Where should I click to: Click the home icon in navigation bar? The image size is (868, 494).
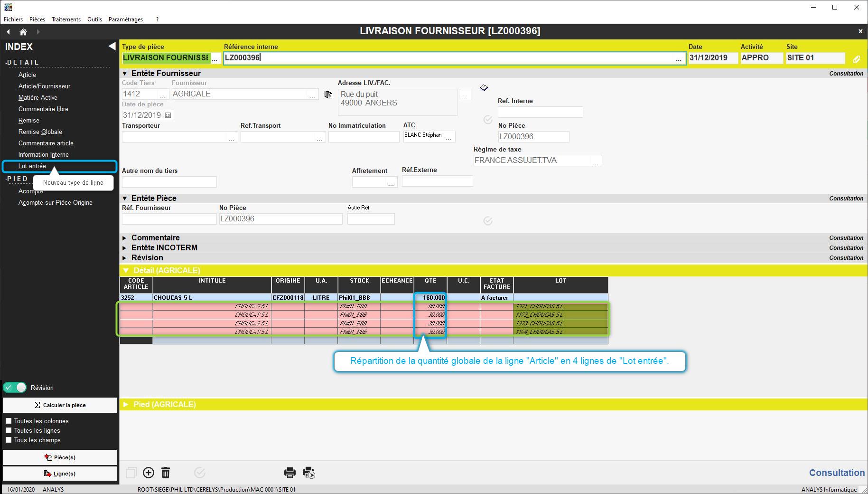(x=23, y=32)
